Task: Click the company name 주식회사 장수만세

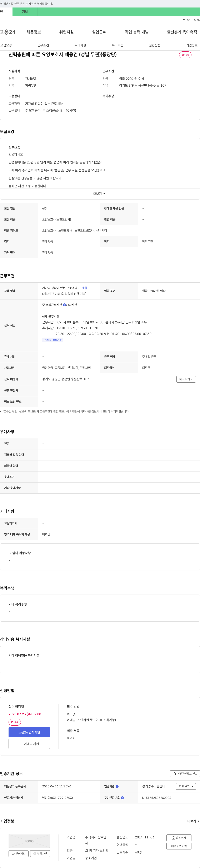Action: [96, 840]
